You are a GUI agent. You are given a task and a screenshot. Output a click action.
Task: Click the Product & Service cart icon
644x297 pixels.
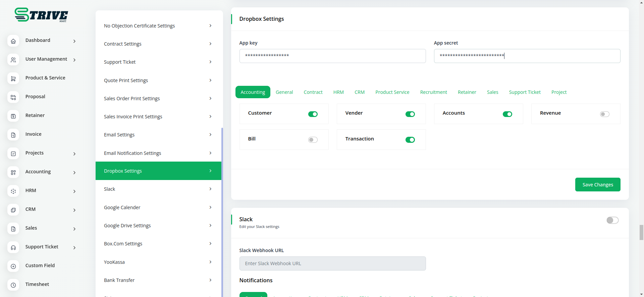(13, 78)
